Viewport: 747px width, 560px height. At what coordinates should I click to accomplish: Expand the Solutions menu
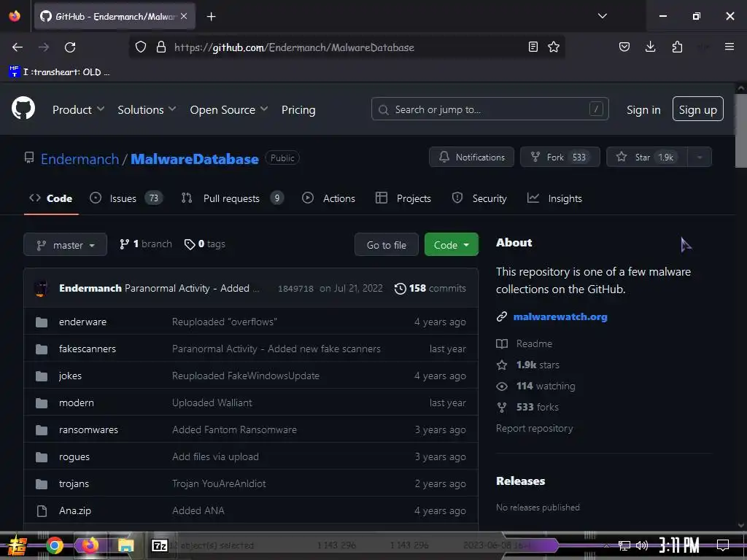(x=147, y=109)
